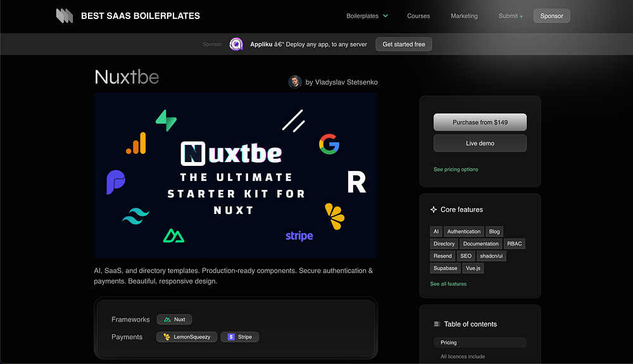Open the Nuxtbe hero banner image
The width and height of the screenshot is (633, 364).
click(235, 175)
